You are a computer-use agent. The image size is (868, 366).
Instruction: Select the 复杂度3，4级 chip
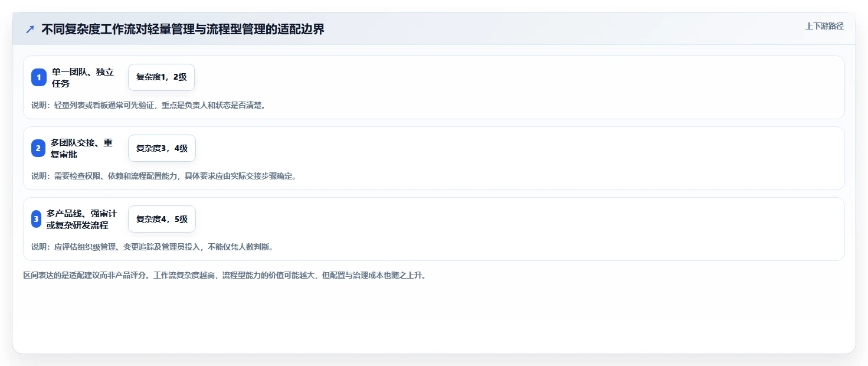[x=162, y=148]
